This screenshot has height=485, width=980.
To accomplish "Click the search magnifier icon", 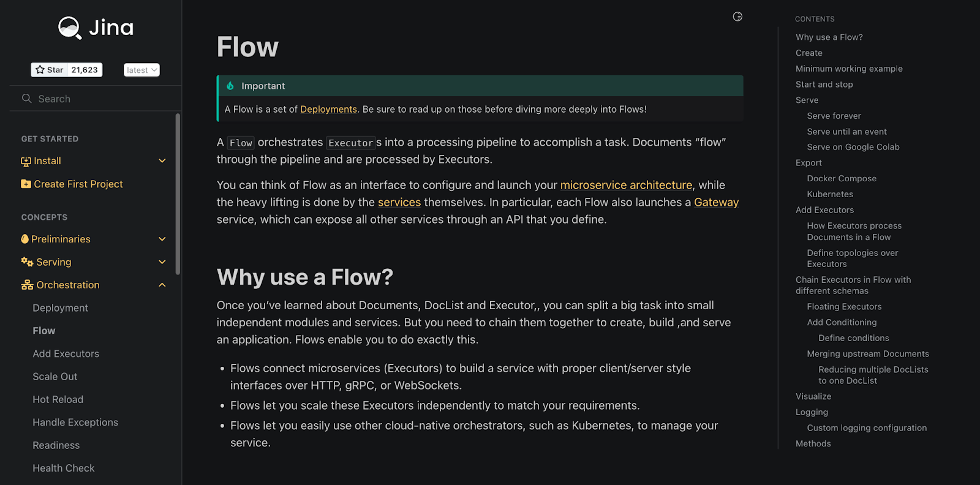I will point(26,99).
